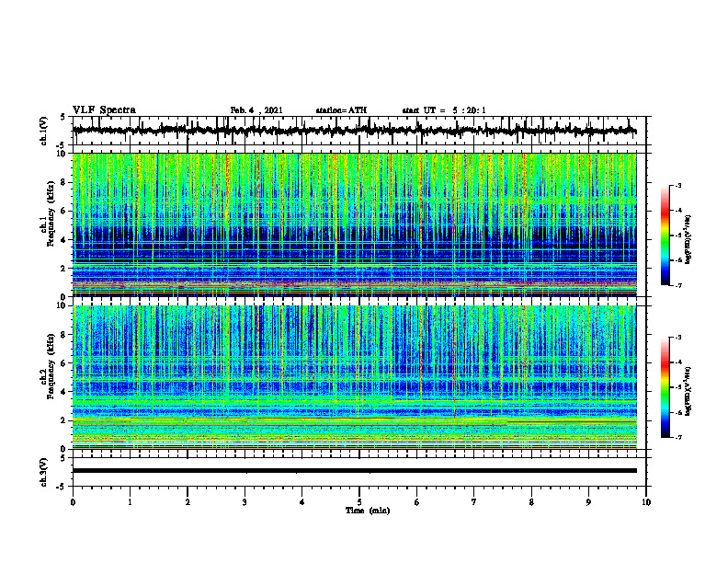Click time axis tick label "8"
Screen dimensions: 728x563
[x=531, y=502]
